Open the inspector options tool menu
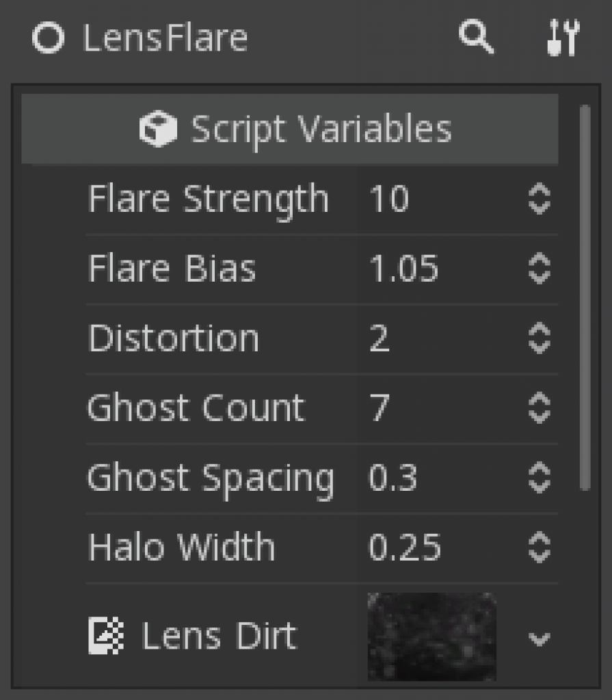This screenshot has width=612, height=700. (x=562, y=38)
